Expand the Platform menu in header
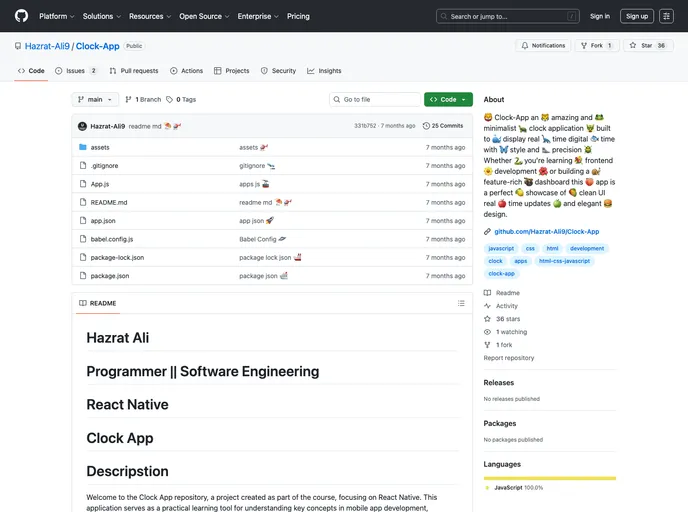 (x=56, y=16)
